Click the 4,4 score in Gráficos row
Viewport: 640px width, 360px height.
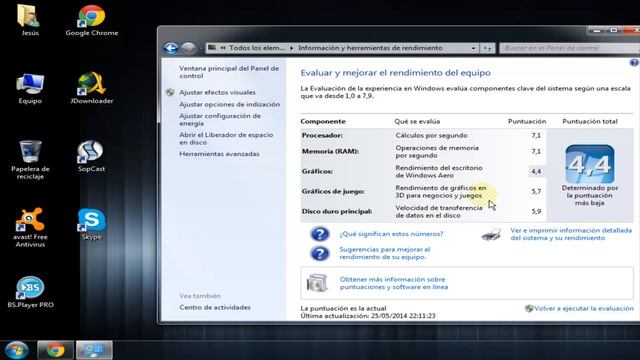point(536,171)
